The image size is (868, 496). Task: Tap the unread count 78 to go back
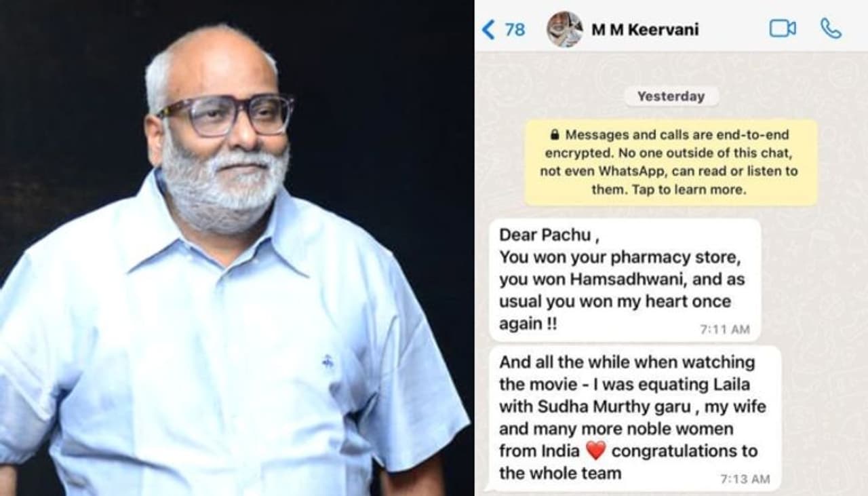pyautogui.click(x=515, y=30)
